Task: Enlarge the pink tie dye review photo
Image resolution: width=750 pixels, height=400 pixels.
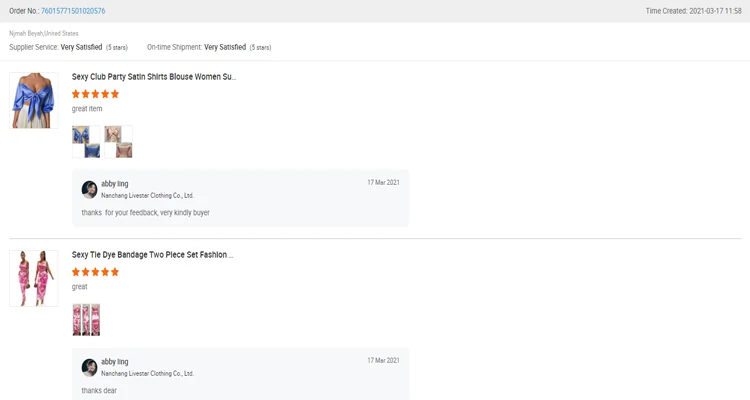Action: 87,320
